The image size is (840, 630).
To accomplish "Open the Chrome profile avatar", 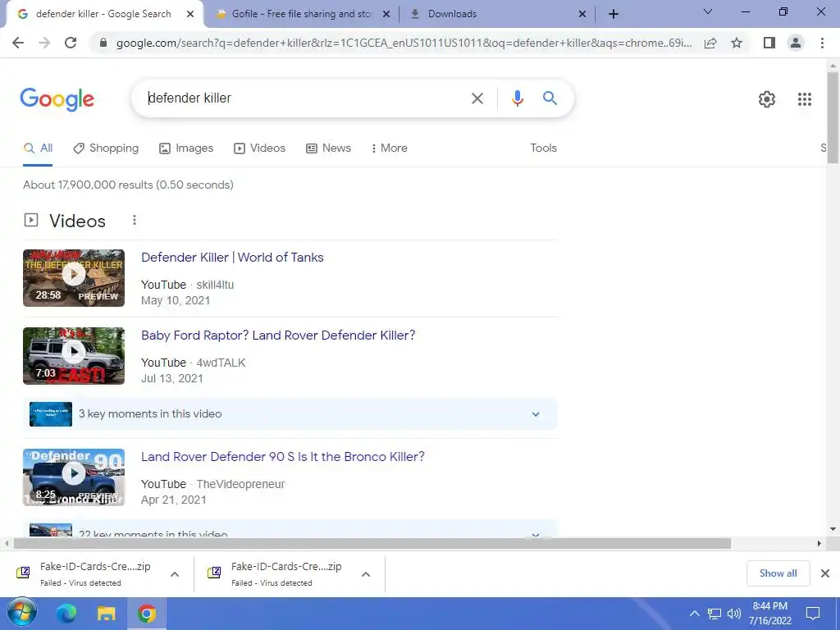I will [x=796, y=43].
